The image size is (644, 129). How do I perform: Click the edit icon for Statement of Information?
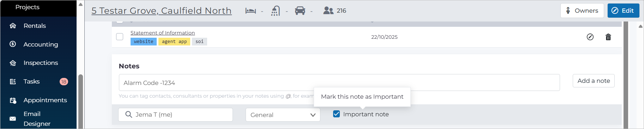(x=590, y=37)
